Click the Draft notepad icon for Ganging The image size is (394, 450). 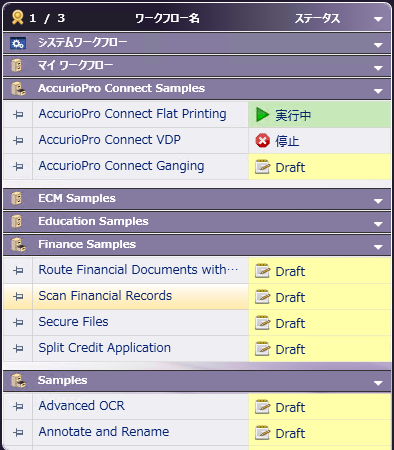(x=262, y=167)
